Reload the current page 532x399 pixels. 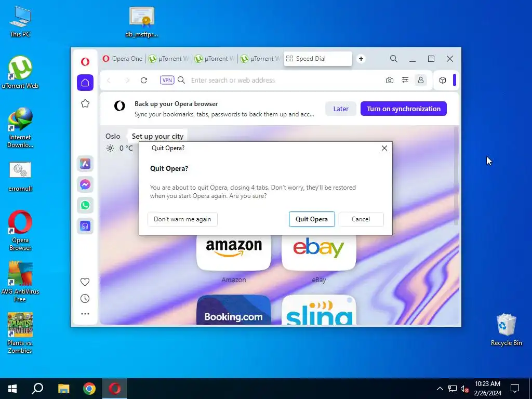click(x=144, y=80)
